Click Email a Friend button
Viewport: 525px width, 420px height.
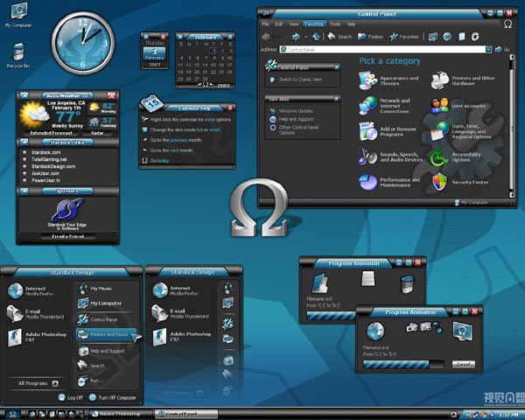(68, 236)
